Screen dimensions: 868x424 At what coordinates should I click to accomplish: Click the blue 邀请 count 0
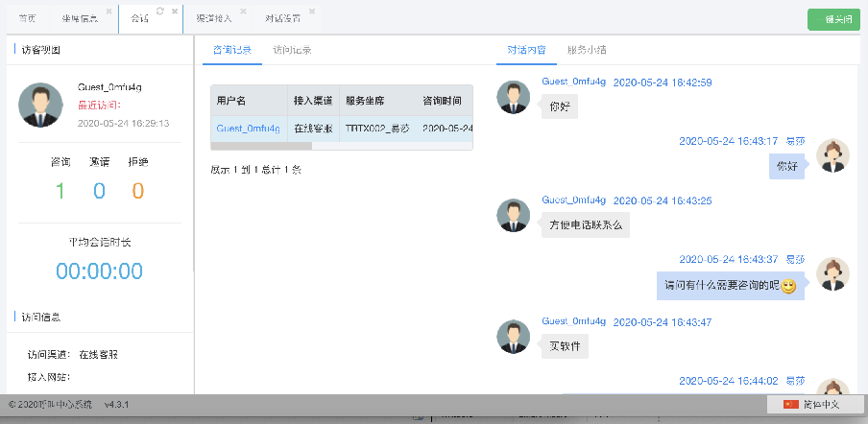click(x=99, y=191)
